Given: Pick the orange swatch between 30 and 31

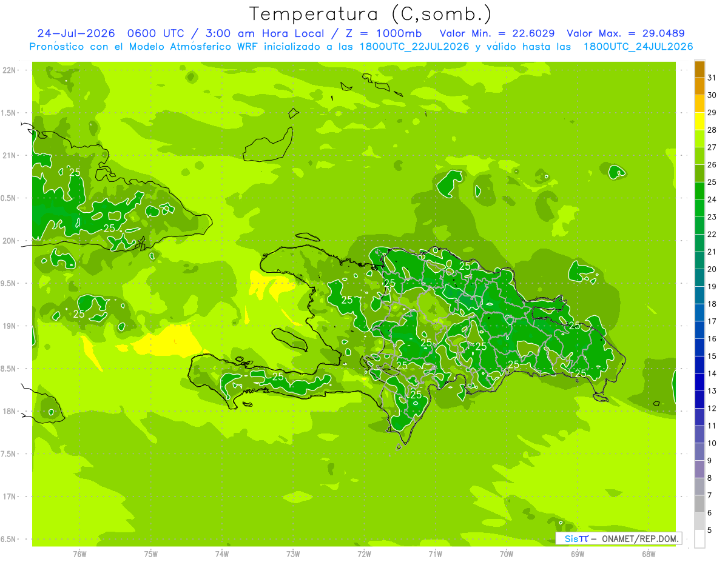Looking at the screenshot, I should (699, 87).
